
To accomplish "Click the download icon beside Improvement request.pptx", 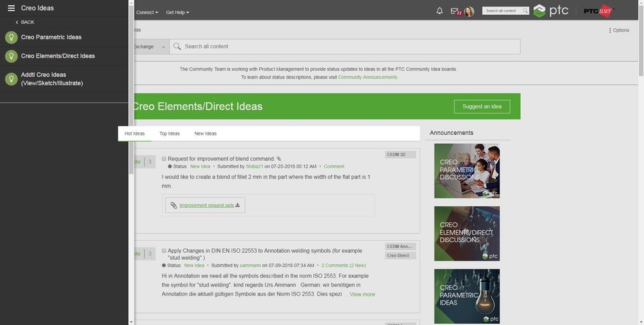I will (238, 205).
